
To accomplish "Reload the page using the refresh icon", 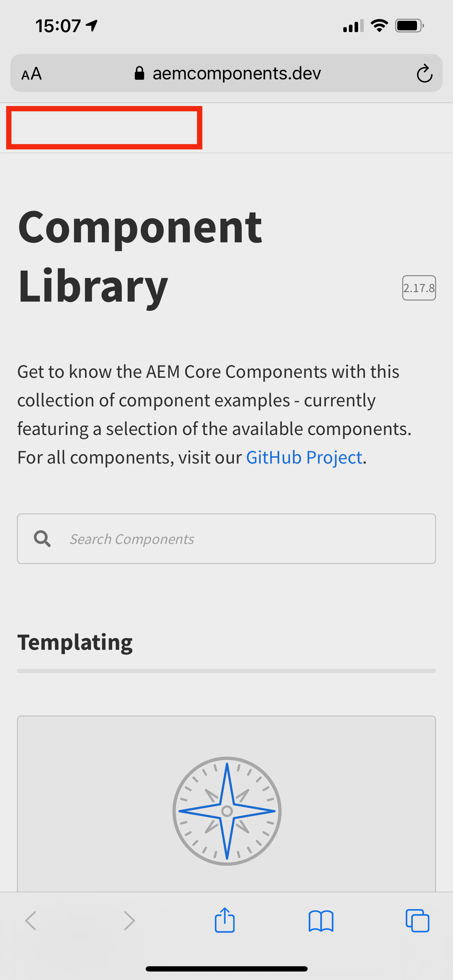I will point(425,73).
